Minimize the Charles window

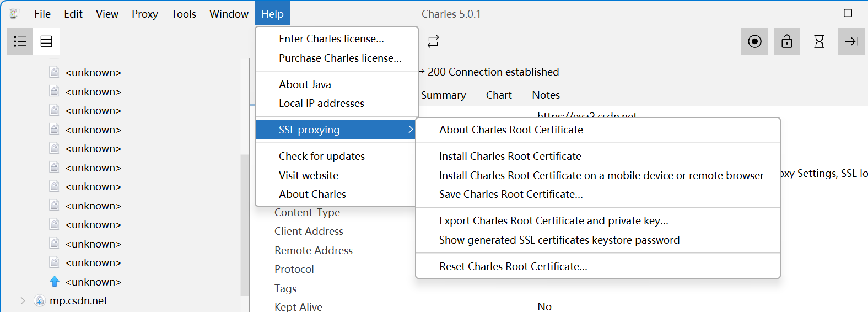811,13
